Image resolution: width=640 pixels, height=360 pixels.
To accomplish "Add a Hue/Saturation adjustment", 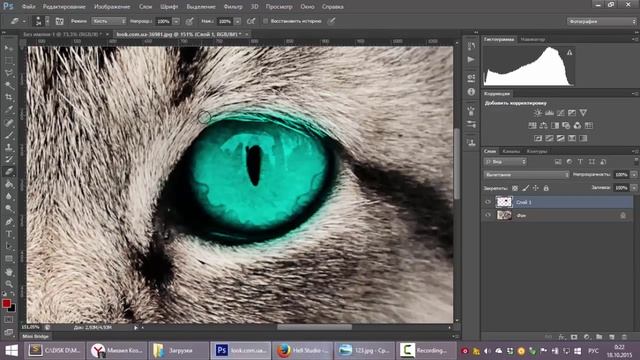I will coord(532,125).
